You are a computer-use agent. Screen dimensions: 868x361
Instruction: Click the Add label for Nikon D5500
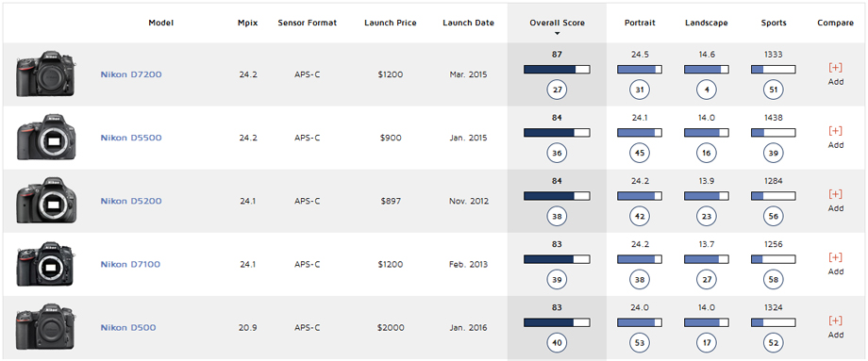(835, 145)
